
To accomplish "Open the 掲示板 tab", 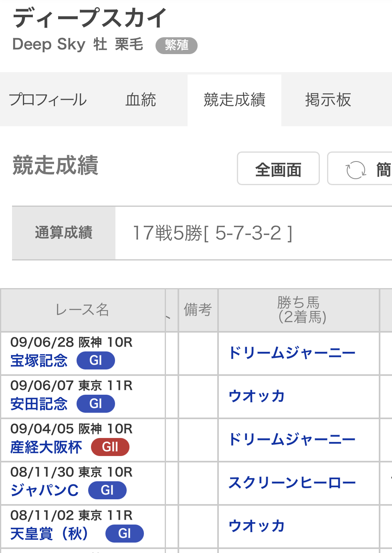I will point(328,100).
